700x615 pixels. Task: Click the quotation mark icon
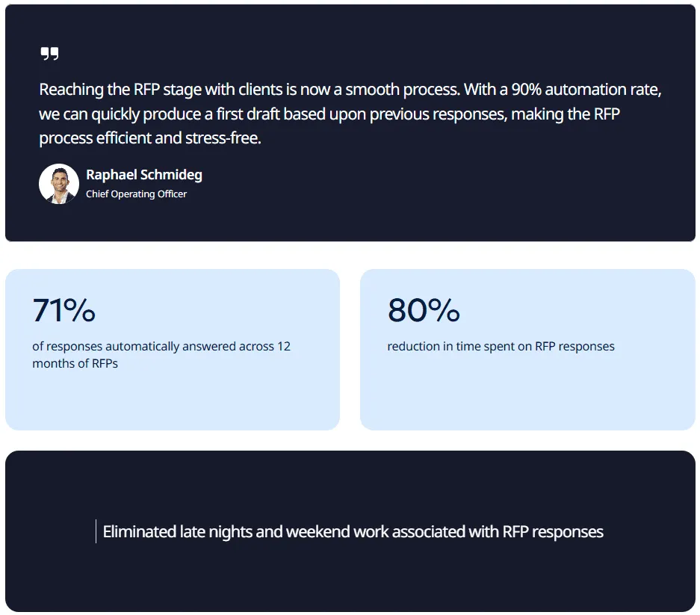tap(49, 54)
